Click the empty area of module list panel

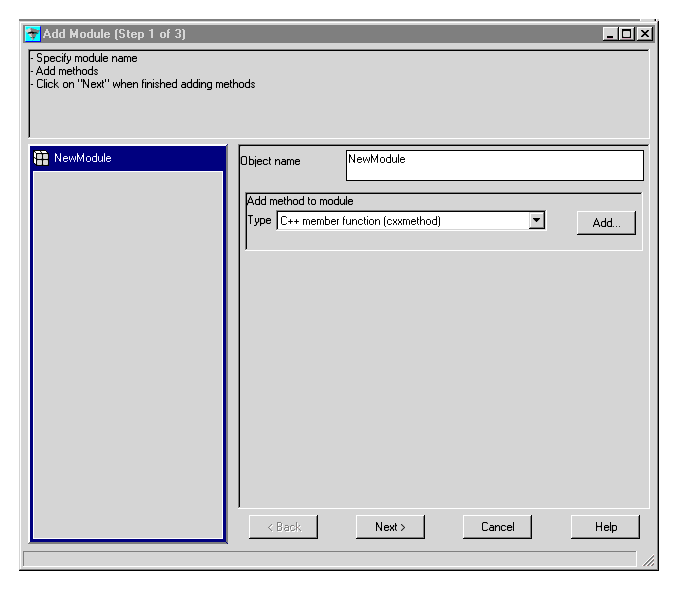128,350
